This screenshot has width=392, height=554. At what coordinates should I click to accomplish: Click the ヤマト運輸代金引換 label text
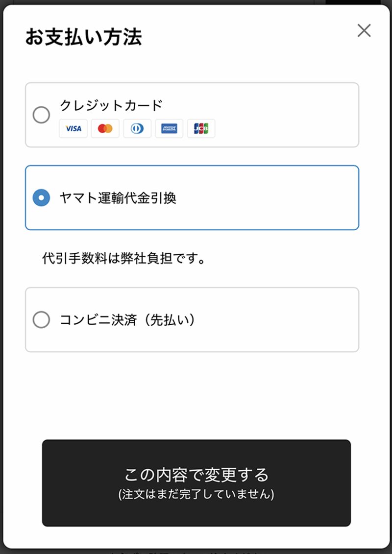pyautogui.click(x=118, y=198)
